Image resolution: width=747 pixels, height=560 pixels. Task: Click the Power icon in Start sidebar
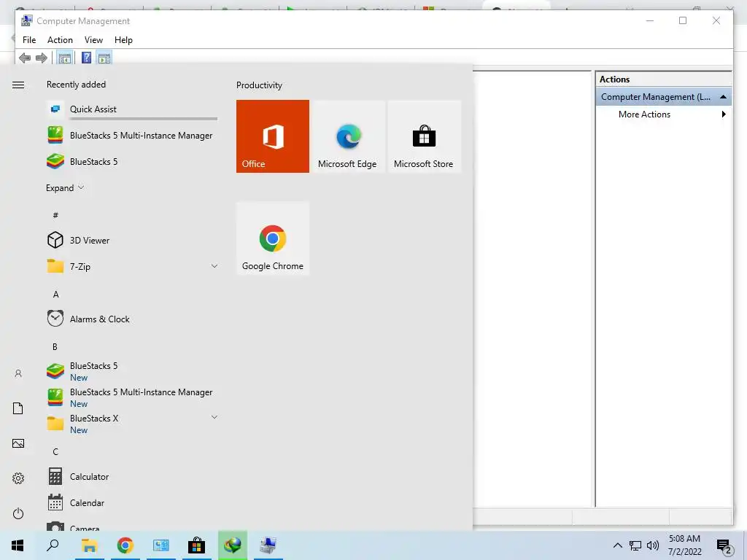click(x=18, y=513)
